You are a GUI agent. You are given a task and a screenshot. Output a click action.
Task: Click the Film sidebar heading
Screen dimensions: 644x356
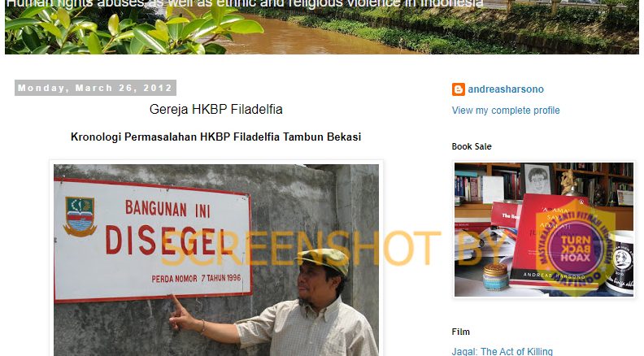coord(460,332)
